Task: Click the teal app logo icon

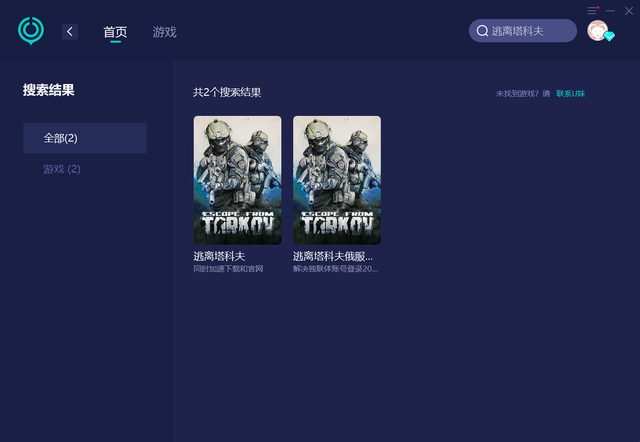Action: point(31,31)
